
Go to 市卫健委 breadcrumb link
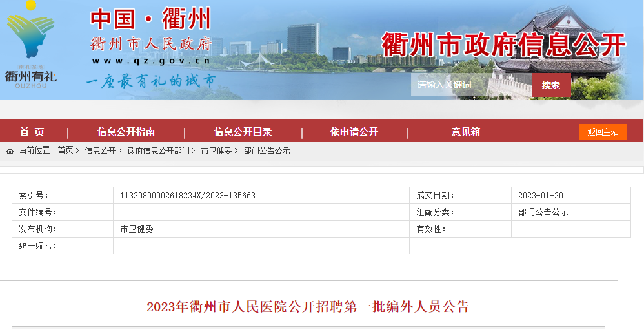pyautogui.click(x=216, y=150)
